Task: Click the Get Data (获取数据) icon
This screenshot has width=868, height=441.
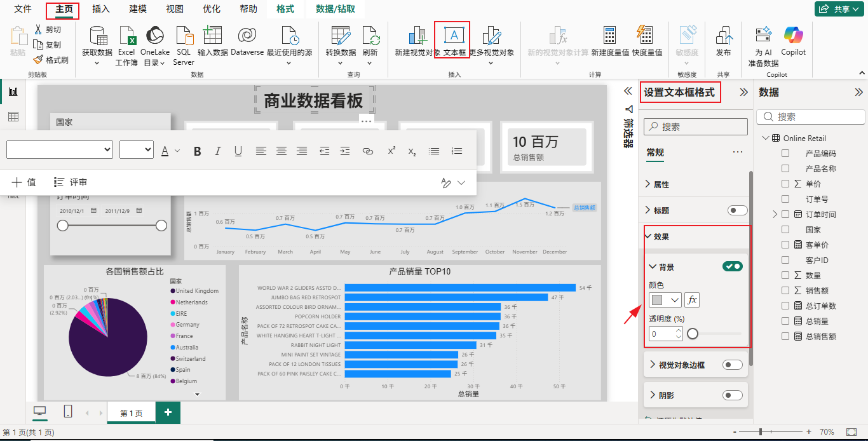Action: point(97,36)
